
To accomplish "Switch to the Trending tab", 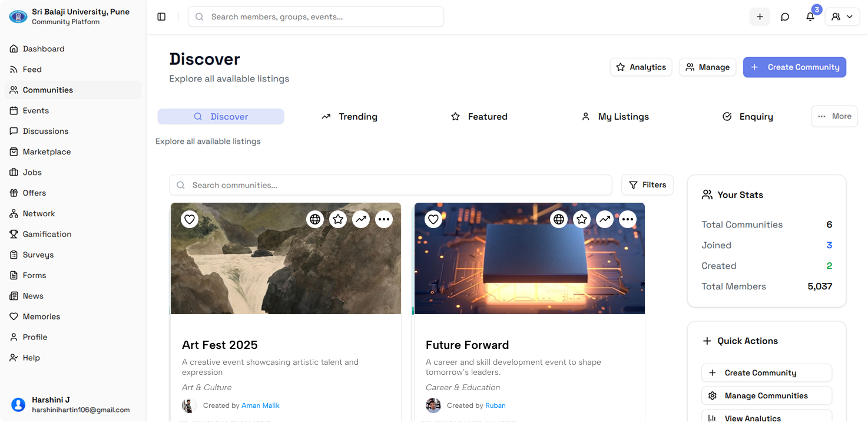I will (x=349, y=117).
